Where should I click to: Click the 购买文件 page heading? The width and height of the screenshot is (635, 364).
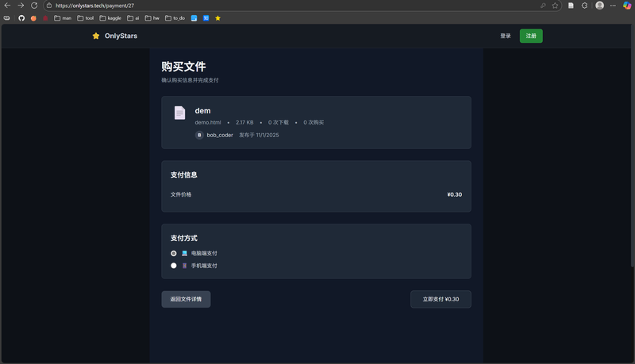[183, 67]
